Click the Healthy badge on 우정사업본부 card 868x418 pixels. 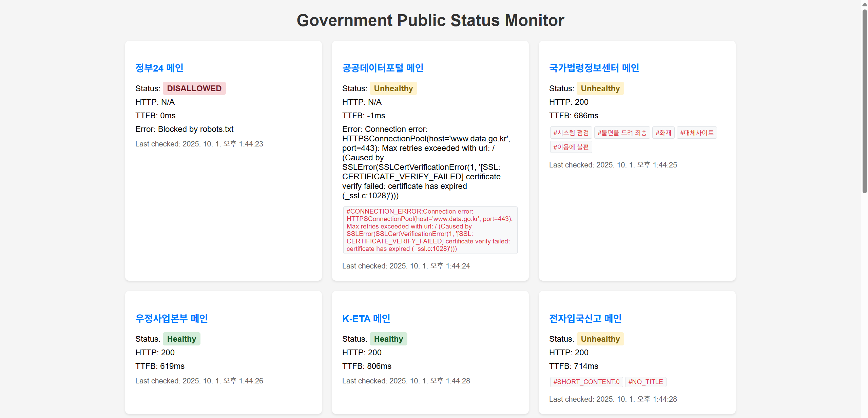(x=181, y=339)
